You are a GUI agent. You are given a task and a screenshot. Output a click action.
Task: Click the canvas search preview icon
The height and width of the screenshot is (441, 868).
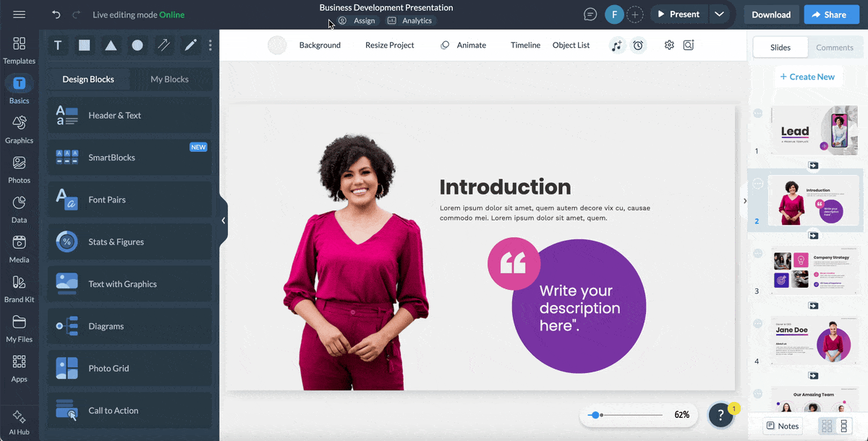pos(689,45)
